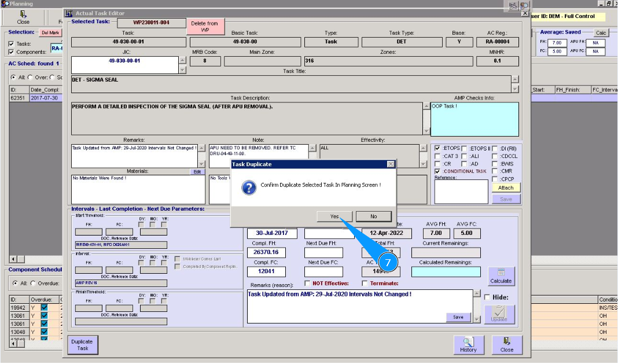618x364 pixels.
Task: Enable DI (RII) checkbox
Action: click(495, 148)
